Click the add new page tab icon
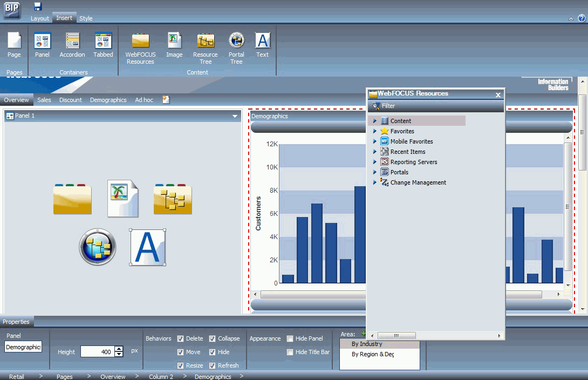This screenshot has width=588, height=380. [x=166, y=99]
